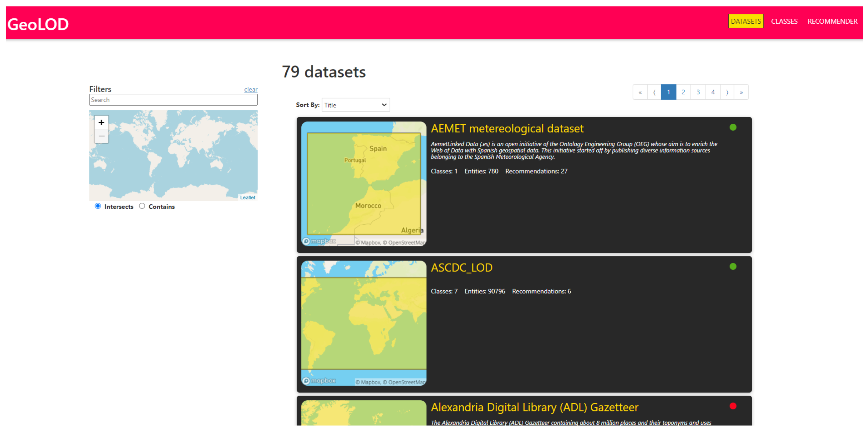This screenshot has height=434, width=868.
Task: Go to first page of results
Action: click(640, 92)
